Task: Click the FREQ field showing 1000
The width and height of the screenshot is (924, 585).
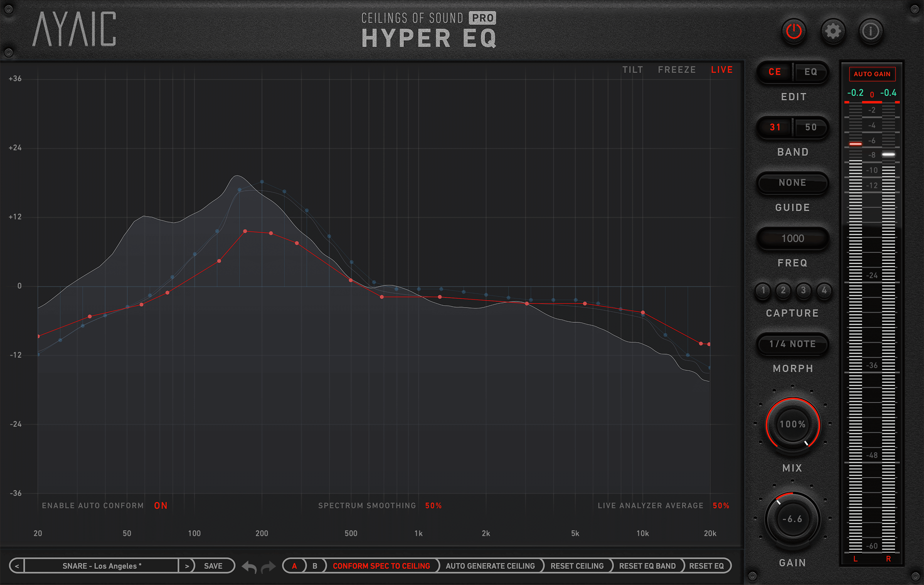Action: 792,238
